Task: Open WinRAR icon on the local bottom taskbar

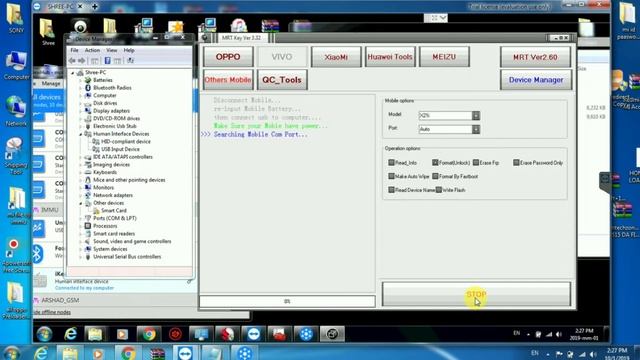Action: click(x=157, y=353)
